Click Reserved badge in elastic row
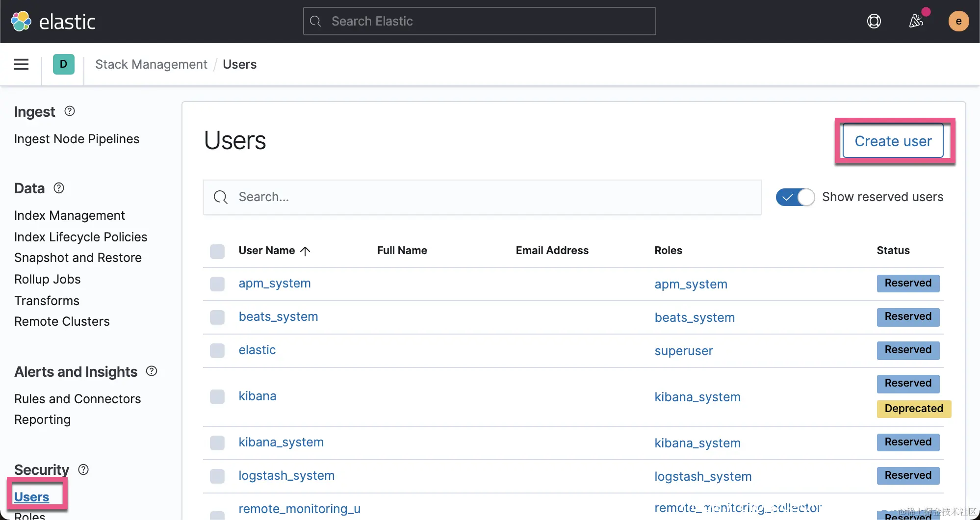 coord(908,350)
